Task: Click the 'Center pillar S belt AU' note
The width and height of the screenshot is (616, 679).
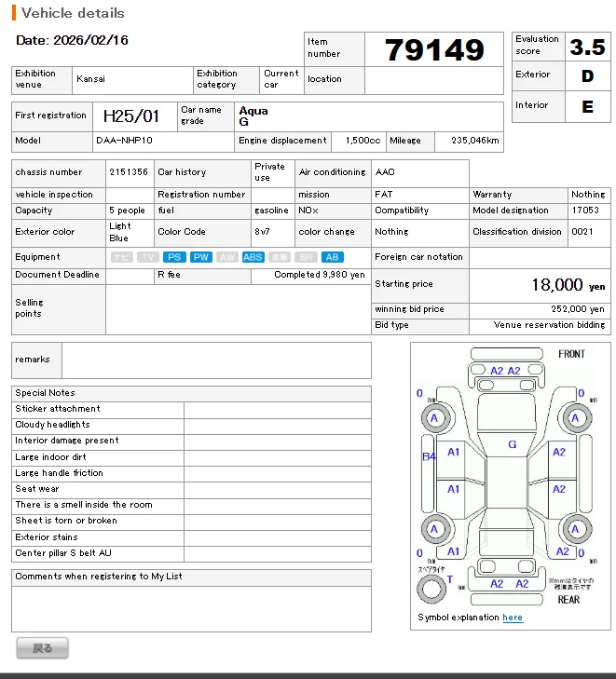Action: point(63,553)
